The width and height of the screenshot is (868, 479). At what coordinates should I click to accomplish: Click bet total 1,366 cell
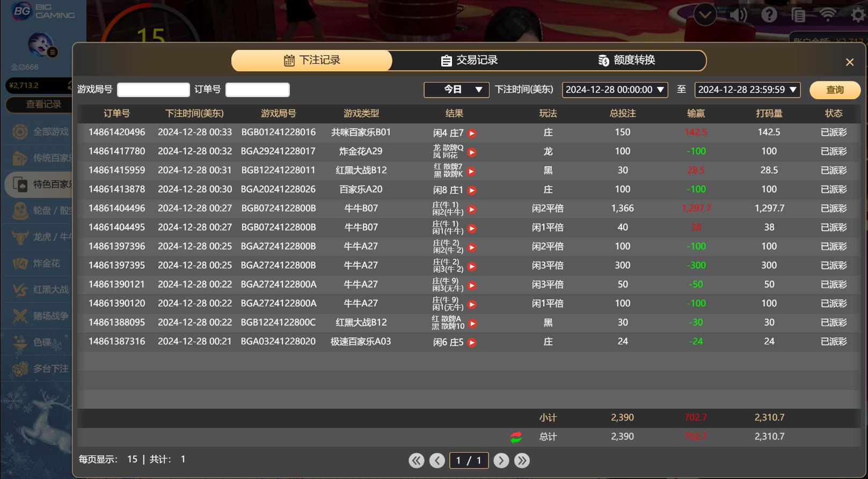623,208
